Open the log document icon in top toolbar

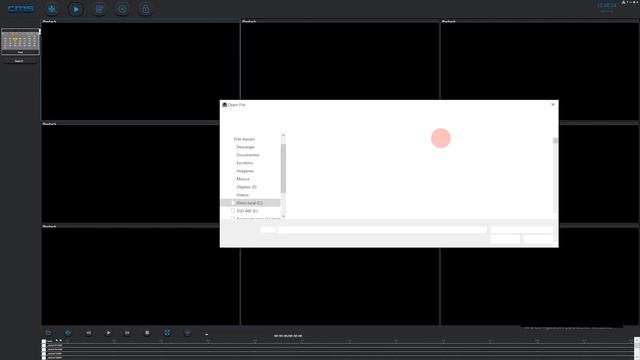click(99, 9)
